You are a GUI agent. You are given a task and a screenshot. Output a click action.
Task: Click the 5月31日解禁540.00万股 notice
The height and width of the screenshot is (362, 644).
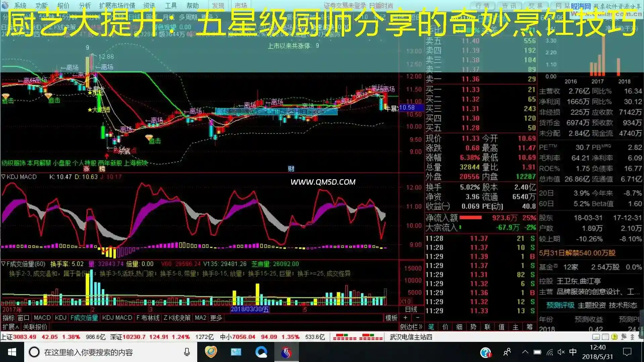(x=577, y=253)
